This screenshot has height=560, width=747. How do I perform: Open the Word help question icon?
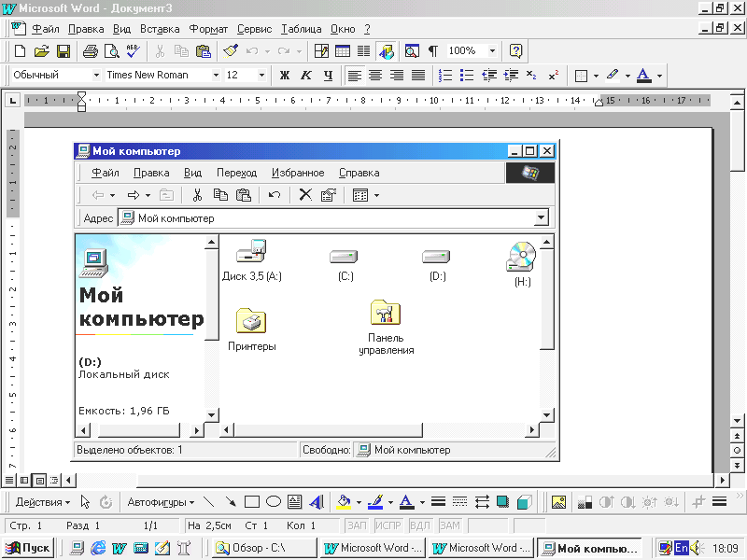(516, 51)
